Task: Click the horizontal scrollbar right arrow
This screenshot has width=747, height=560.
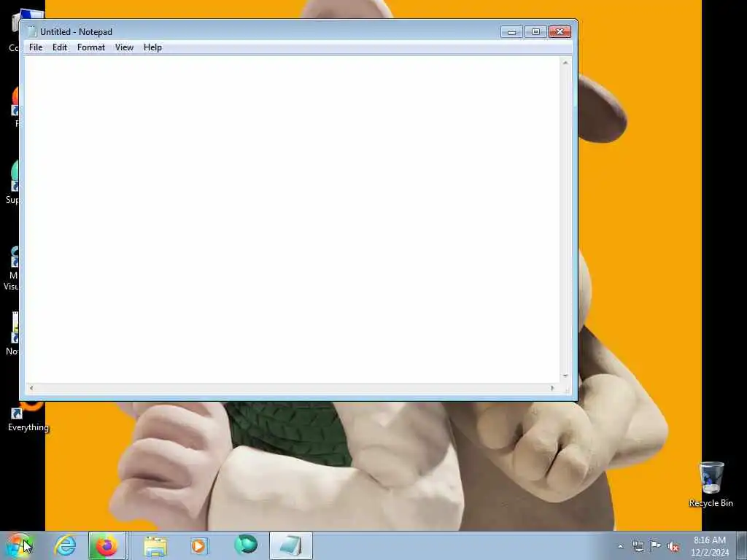Action: pyautogui.click(x=552, y=388)
